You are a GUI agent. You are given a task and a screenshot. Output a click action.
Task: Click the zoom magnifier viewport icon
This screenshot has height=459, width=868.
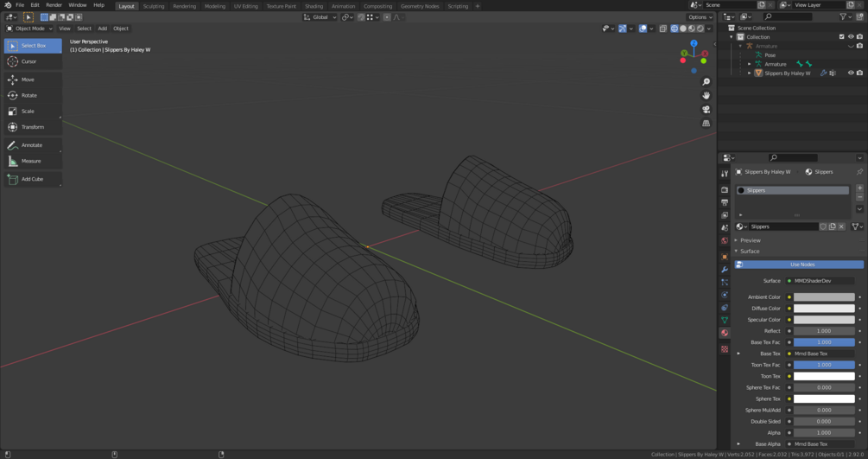pyautogui.click(x=706, y=82)
